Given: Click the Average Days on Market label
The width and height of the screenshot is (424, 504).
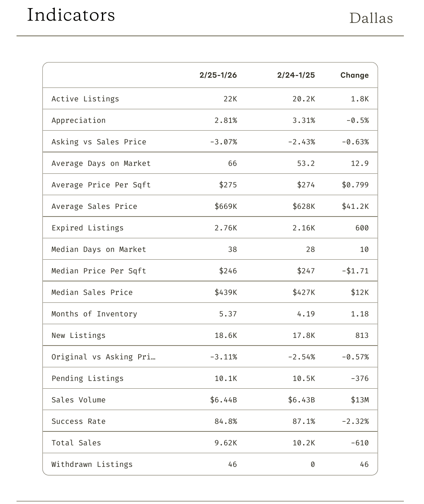Looking at the screenshot, I should coord(101,163).
